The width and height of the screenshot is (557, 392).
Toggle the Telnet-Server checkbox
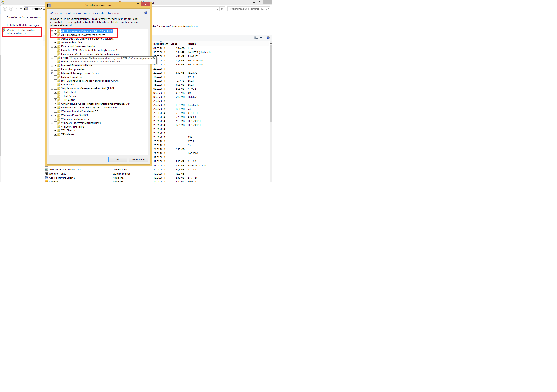[55, 96]
